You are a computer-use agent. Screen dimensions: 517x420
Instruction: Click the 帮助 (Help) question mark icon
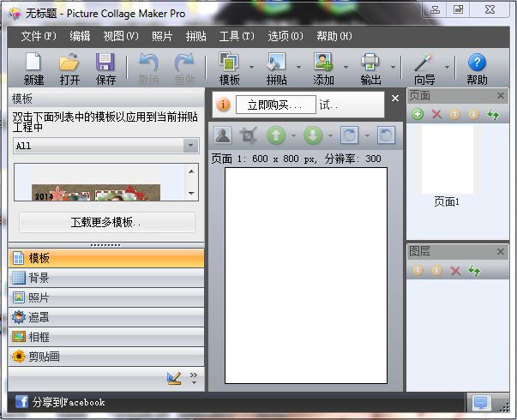(477, 63)
